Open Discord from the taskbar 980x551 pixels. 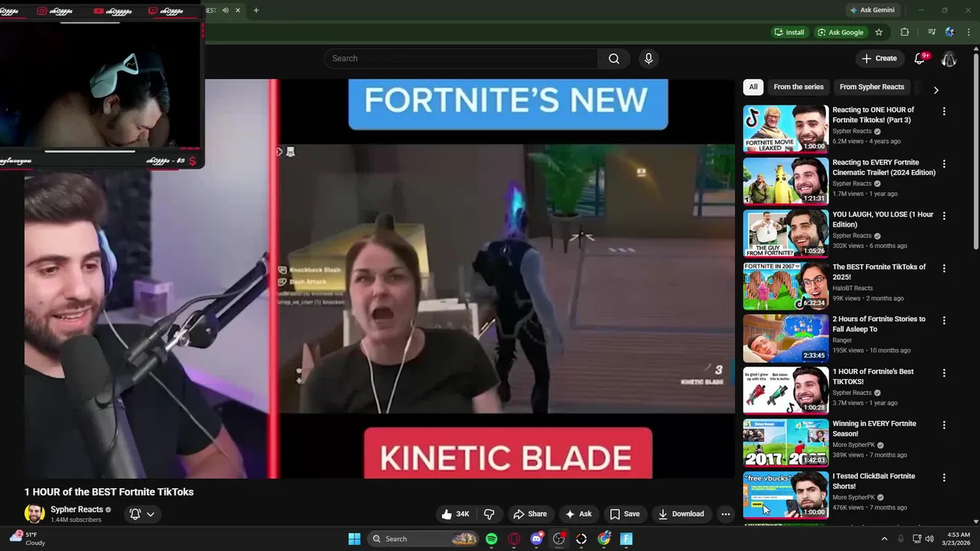coord(537,539)
